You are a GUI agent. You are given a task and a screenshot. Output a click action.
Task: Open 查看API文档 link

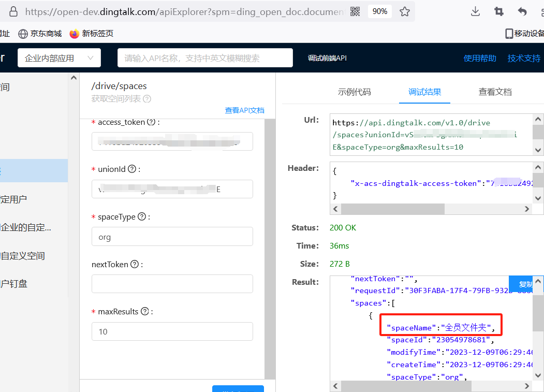coord(245,110)
